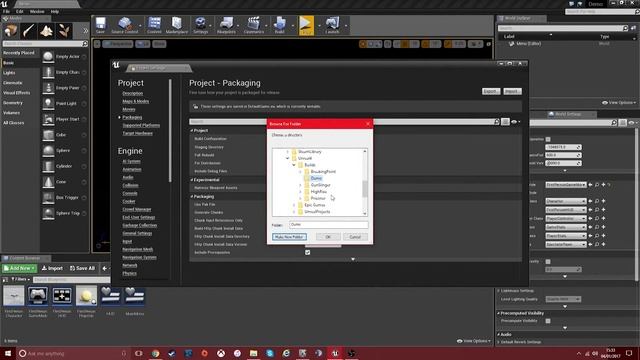Select Lights category in the Modes panel

9,73
